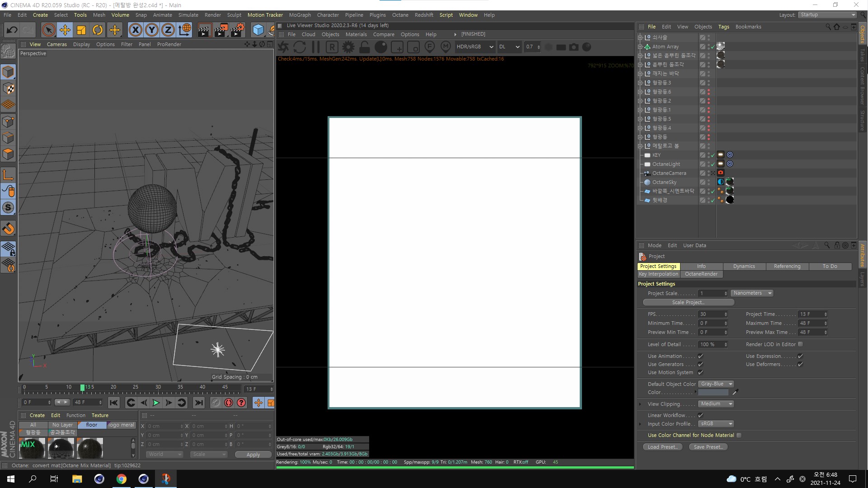This screenshot has width=868, height=488.
Task: Open the Default Object Color Gray-Blue dropdown
Action: [716, 384]
